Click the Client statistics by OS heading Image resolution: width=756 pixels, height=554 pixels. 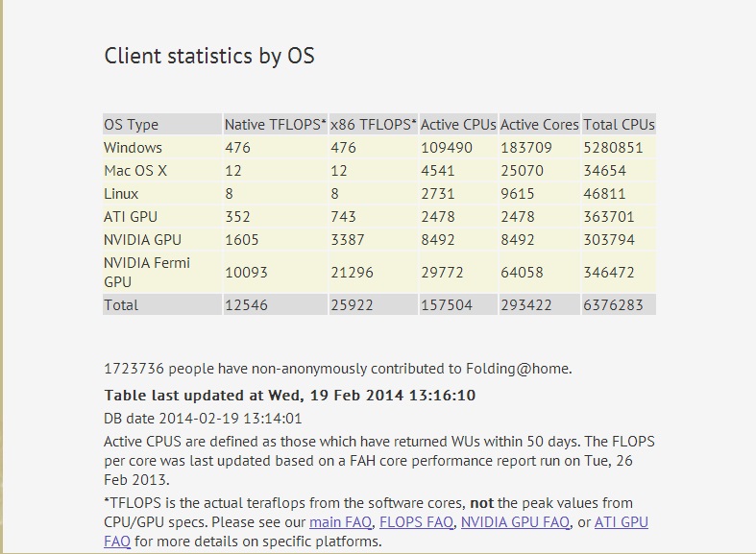209,56
